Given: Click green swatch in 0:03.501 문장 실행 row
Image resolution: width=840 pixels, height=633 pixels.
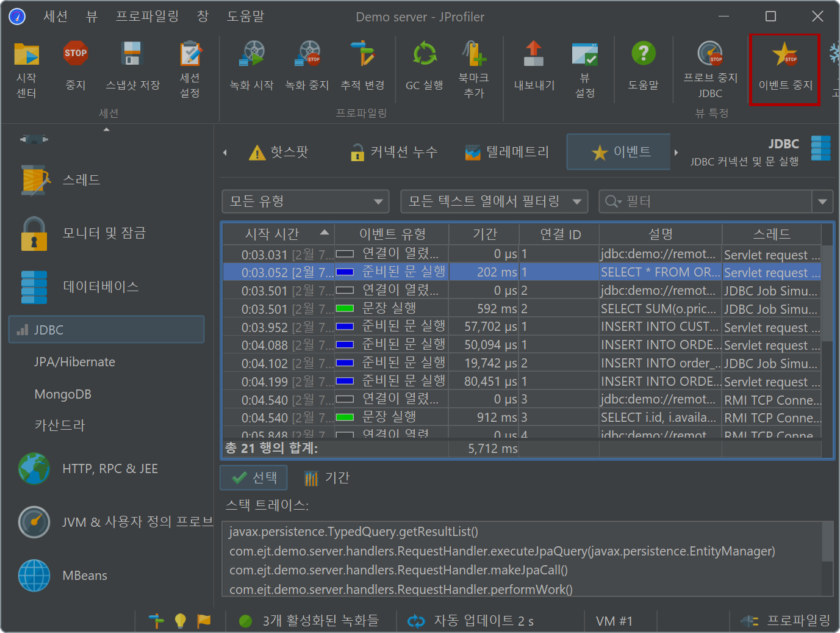Looking at the screenshot, I should 345,309.
